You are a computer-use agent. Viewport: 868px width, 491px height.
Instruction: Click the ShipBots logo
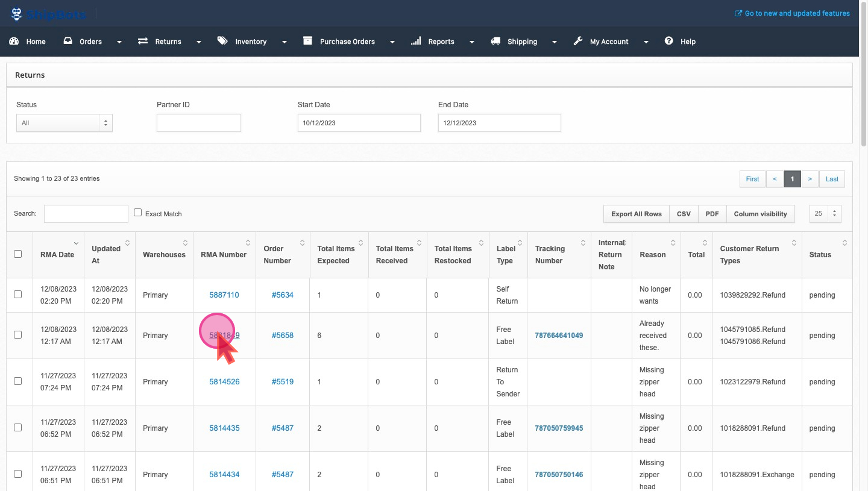[49, 13]
